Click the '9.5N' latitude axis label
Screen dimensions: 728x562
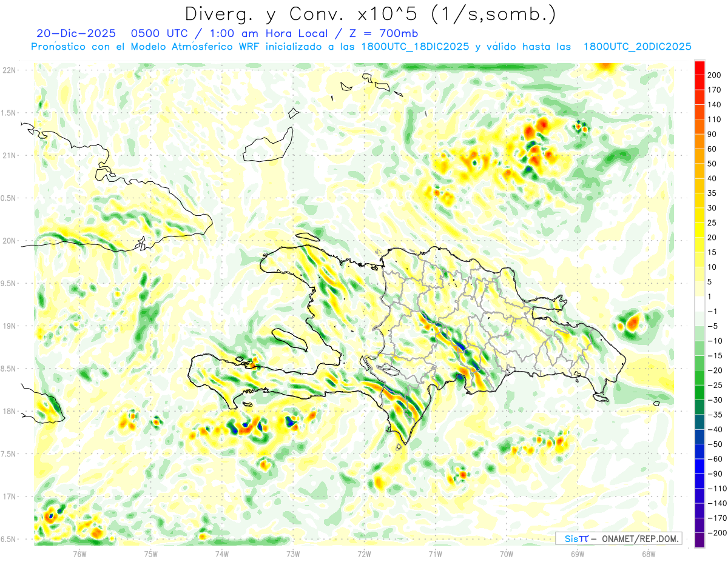pyautogui.click(x=8, y=283)
